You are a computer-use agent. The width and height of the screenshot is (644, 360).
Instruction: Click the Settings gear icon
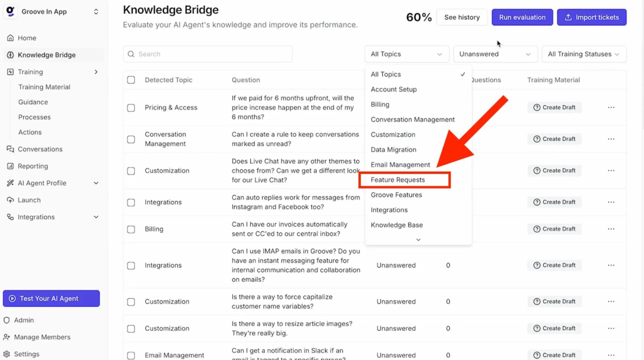7,354
